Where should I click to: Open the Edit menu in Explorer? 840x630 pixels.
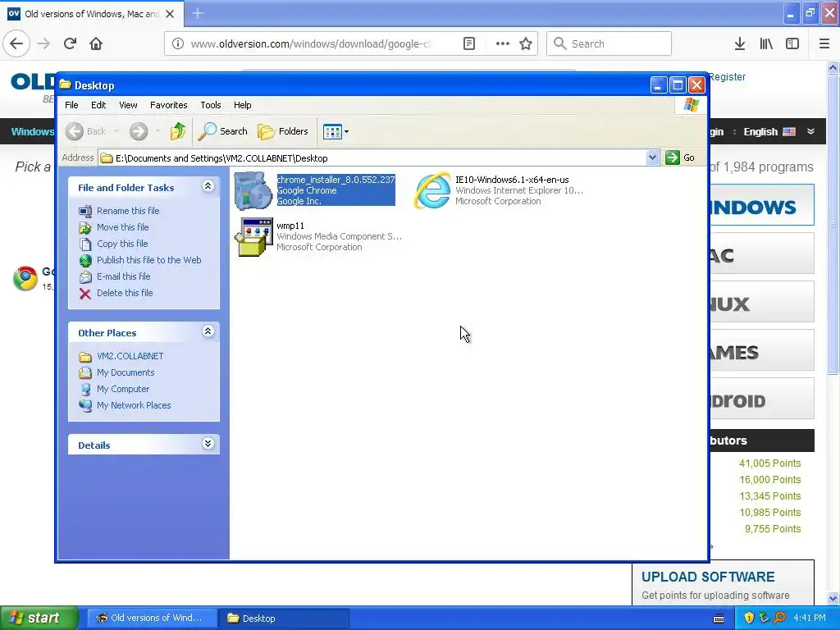click(98, 105)
